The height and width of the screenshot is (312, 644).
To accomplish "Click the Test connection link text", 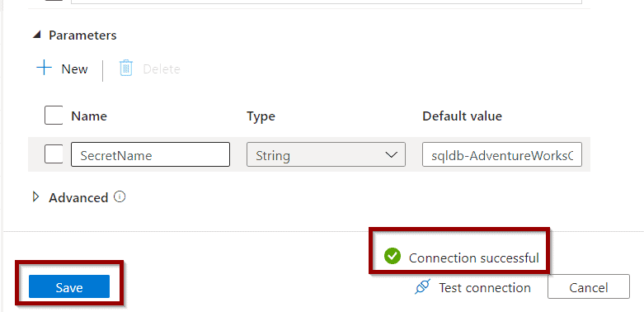I will 485,287.
